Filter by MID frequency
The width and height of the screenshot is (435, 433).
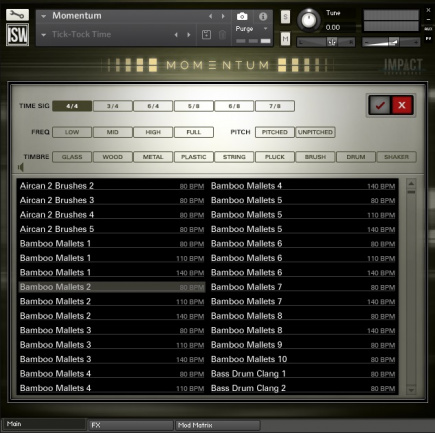coord(113,132)
